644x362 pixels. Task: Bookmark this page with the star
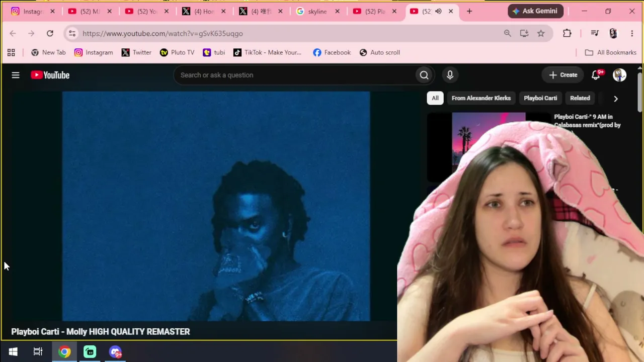(541, 33)
